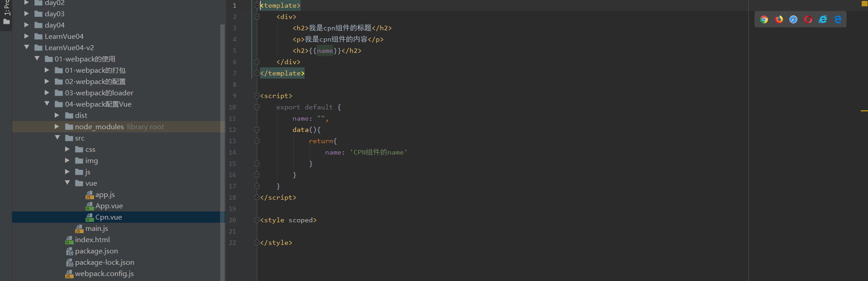Viewport: 868px width, 281px height.
Task: Click the 'CPN组件的name' string on line 14
Action: click(x=378, y=152)
